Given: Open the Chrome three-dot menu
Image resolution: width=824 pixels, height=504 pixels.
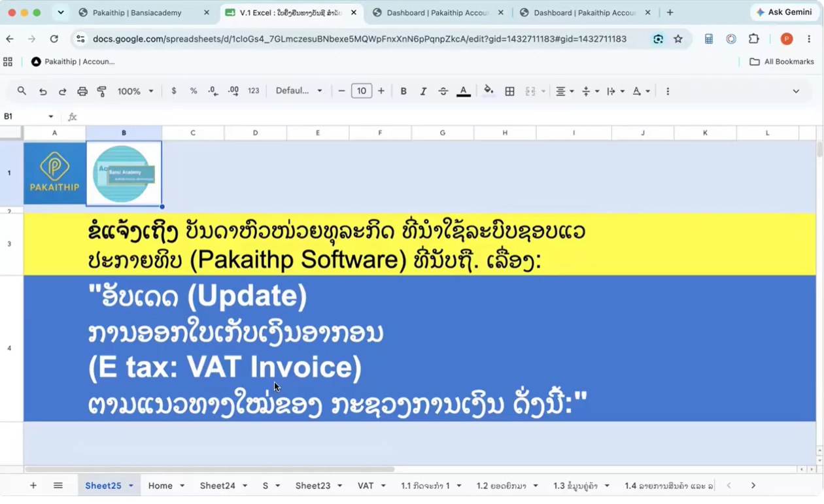Looking at the screenshot, I should coord(810,39).
